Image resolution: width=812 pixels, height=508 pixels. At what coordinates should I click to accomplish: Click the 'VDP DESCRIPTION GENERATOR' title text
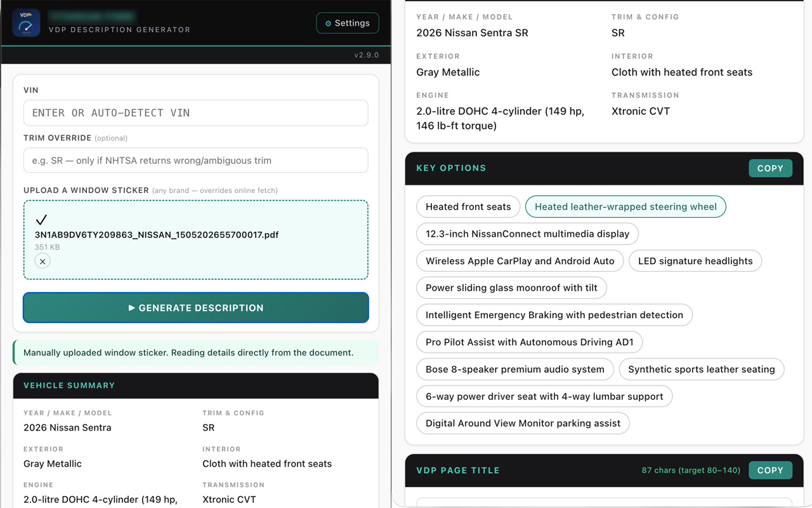tap(119, 29)
